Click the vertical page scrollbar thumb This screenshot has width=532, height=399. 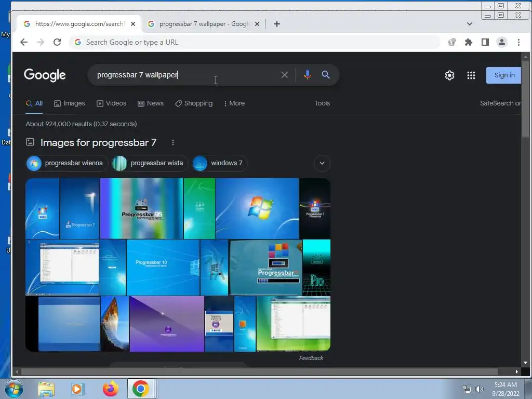click(526, 98)
